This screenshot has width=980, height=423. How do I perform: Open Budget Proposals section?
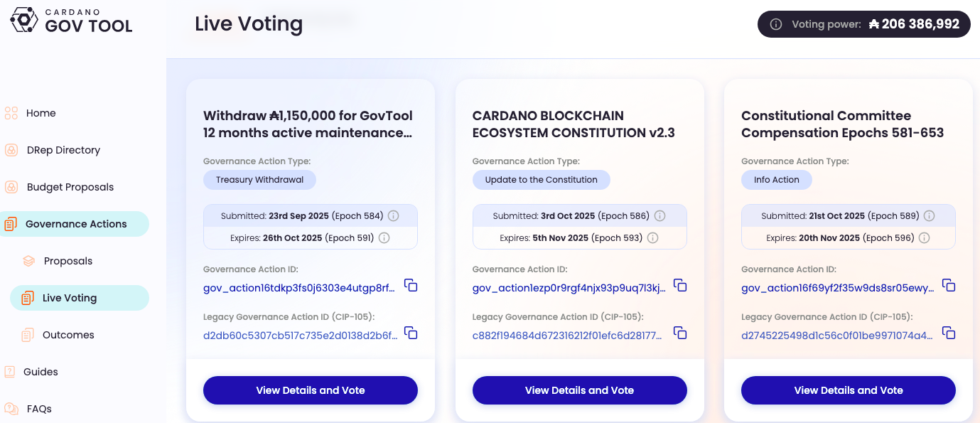(70, 187)
